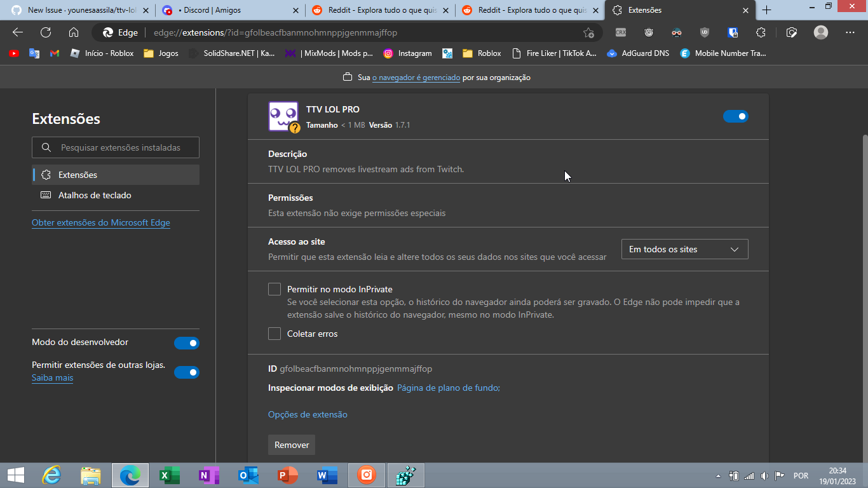The image size is (868, 488).
Task: Open Instagram from the taskbar
Action: pos(365,475)
